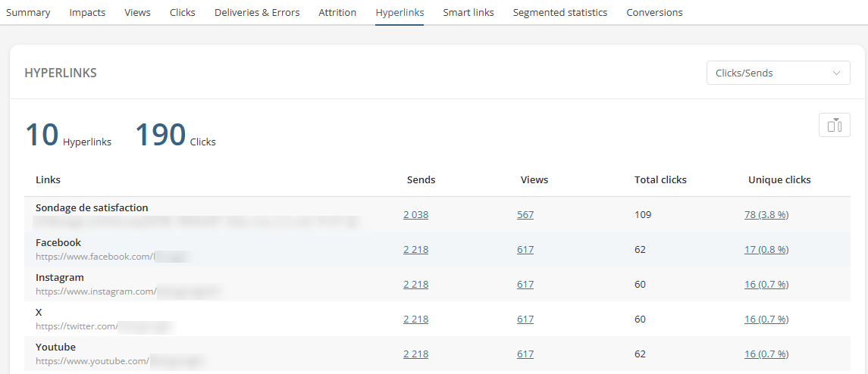Click the 10 Hyperlinks counter

[68, 136]
